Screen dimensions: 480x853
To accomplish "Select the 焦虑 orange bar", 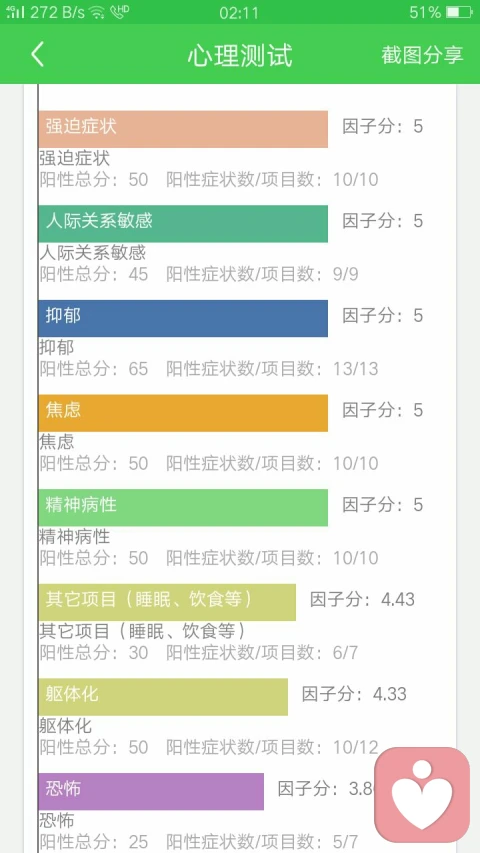I will pos(183,413).
